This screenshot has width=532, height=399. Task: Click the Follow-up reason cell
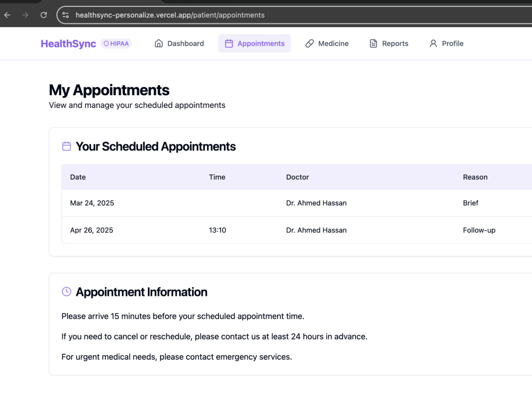pyautogui.click(x=479, y=230)
